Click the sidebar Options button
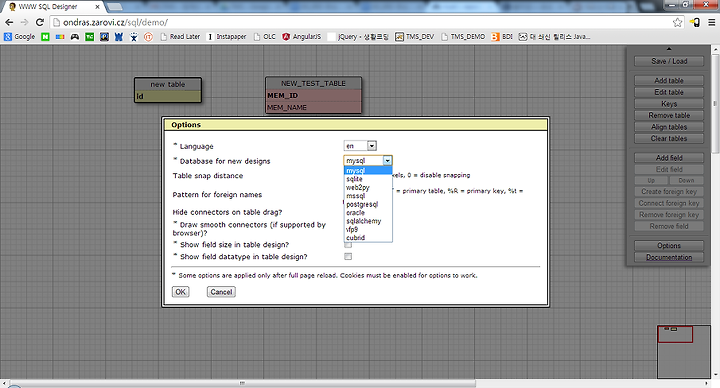 pyautogui.click(x=669, y=246)
